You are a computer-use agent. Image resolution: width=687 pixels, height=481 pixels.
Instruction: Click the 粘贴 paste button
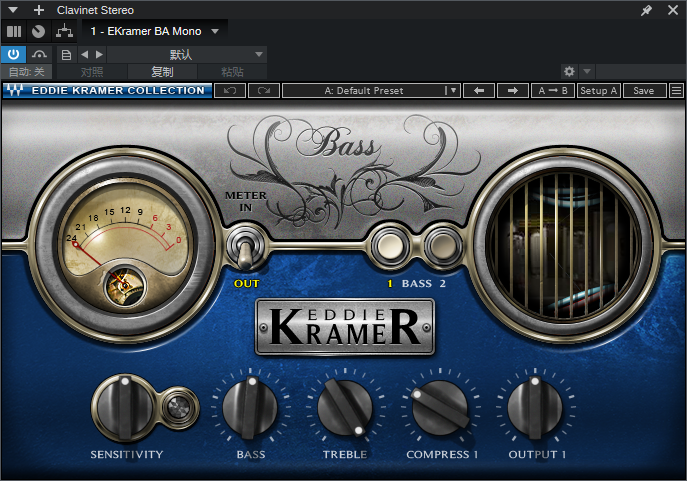click(x=232, y=71)
